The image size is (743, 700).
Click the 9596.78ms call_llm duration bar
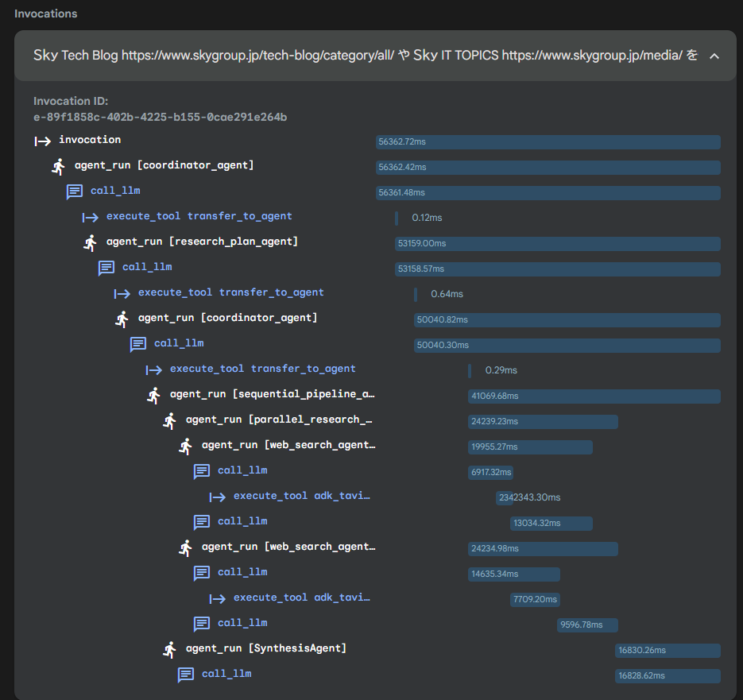point(587,625)
